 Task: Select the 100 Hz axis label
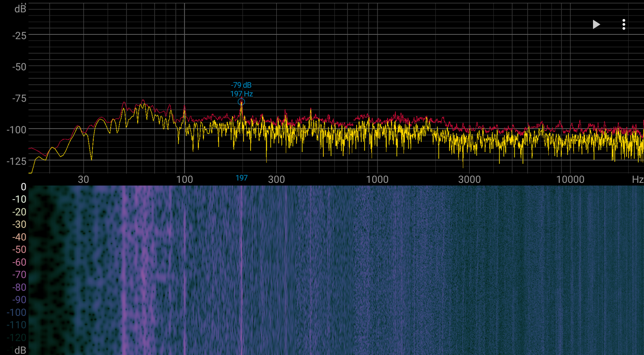(x=185, y=179)
